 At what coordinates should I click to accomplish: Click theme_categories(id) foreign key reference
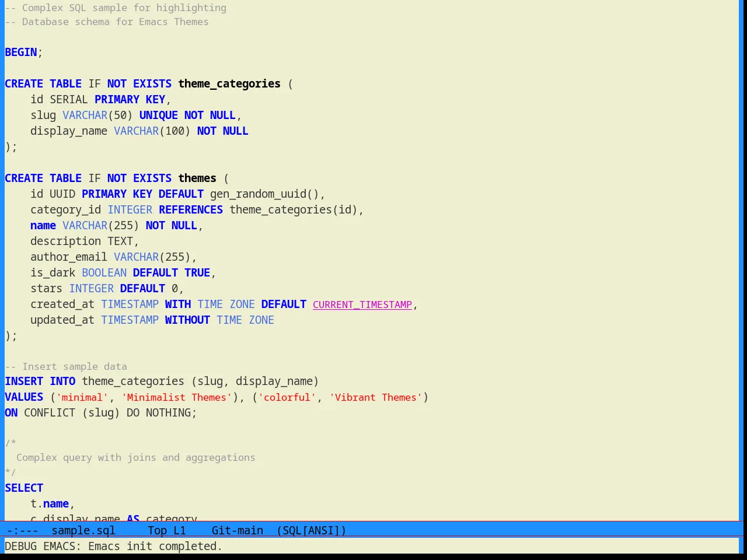click(294, 210)
